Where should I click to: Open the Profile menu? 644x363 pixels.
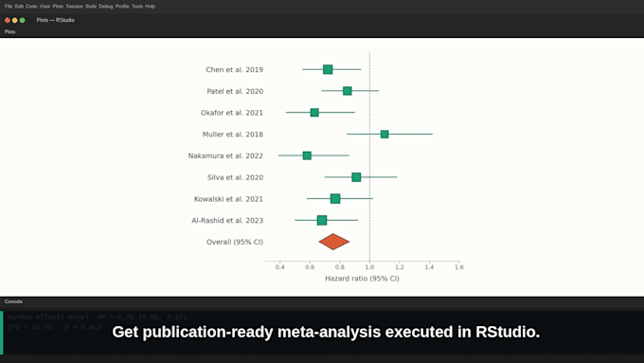pos(122,7)
